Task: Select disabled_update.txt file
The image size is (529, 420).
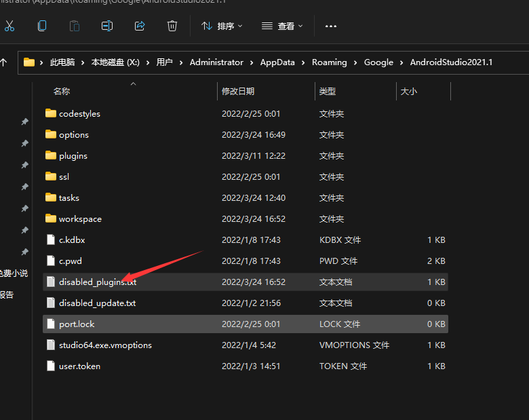Action: (246, 303)
